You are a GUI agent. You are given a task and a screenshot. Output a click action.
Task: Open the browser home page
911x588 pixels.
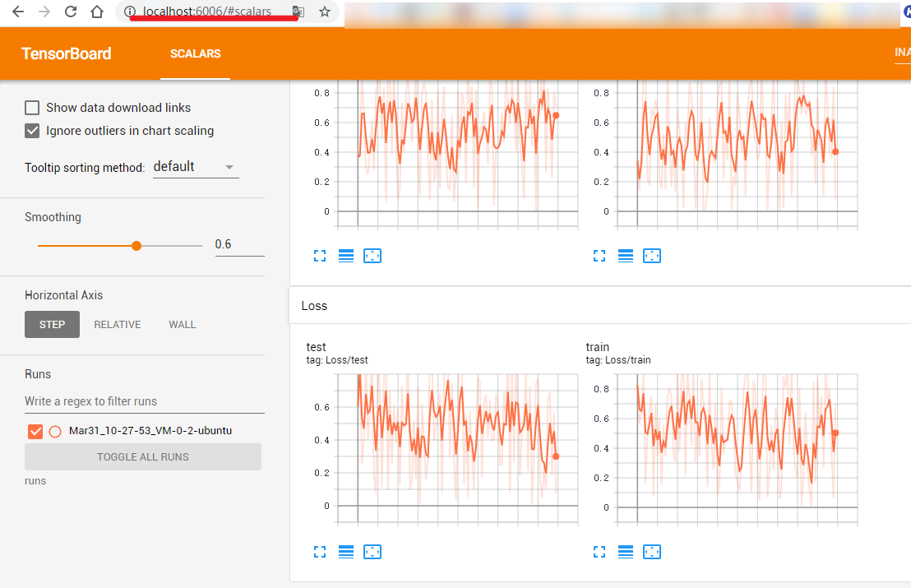point(97,12)
